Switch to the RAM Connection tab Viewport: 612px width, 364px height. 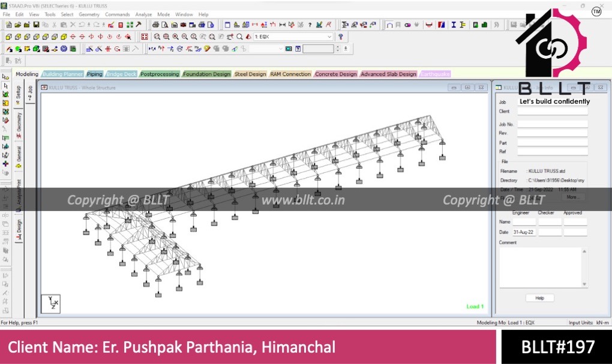tap(290, 74)
